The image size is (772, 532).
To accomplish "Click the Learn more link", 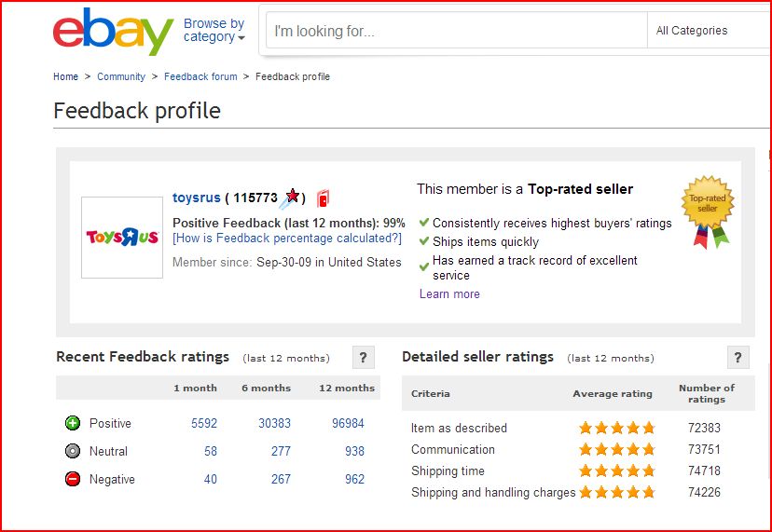I will [449, 293].
